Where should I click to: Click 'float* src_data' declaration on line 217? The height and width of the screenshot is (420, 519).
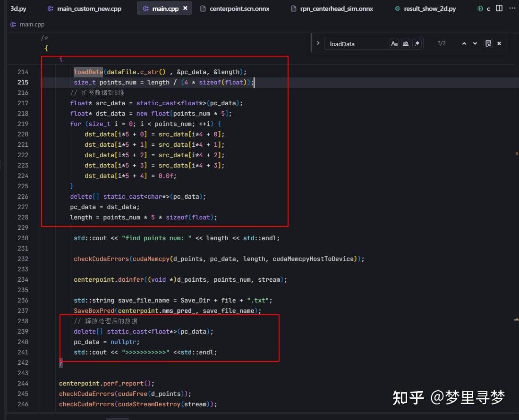[98, 103]
